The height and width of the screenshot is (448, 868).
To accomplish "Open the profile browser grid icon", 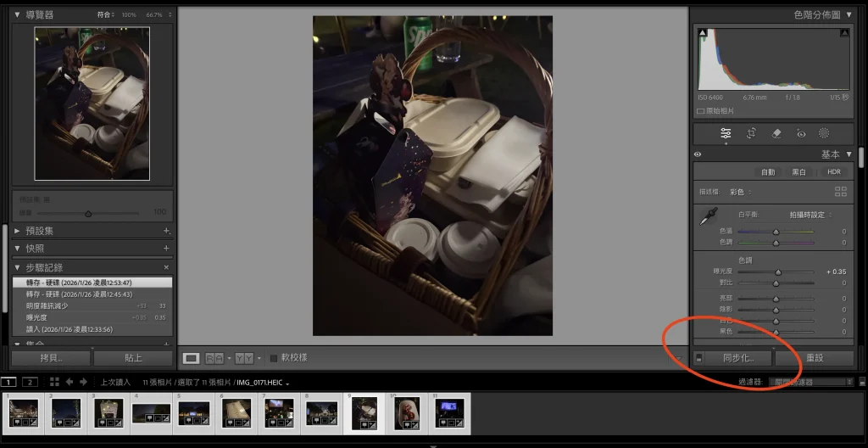I will point(840,192).
